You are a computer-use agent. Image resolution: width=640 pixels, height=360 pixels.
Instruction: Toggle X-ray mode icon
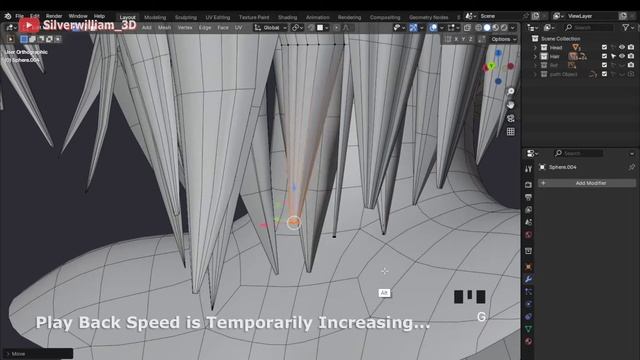(x=467, y=28)
